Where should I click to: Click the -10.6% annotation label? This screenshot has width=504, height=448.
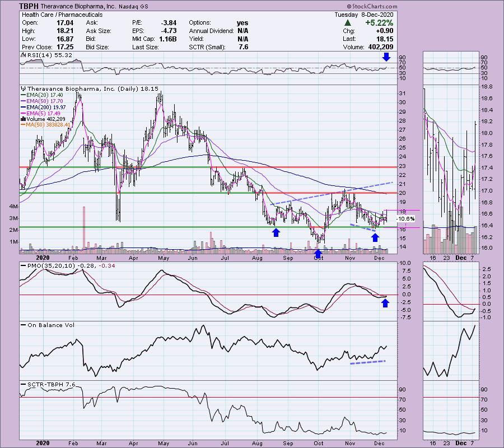click(405, 219)
